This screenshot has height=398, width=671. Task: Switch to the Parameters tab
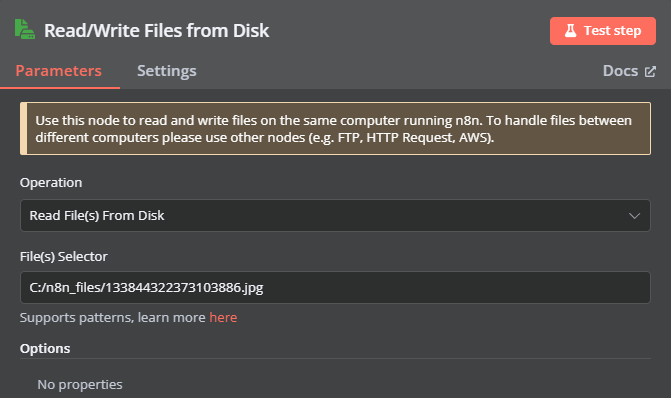pyautogui.click(x=59, y=71)
